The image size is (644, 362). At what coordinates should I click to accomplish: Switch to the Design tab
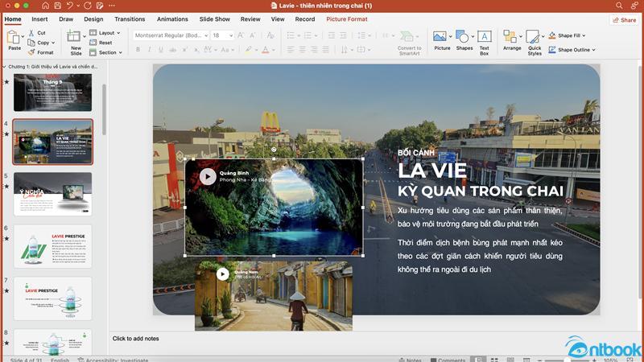(93, 19)
